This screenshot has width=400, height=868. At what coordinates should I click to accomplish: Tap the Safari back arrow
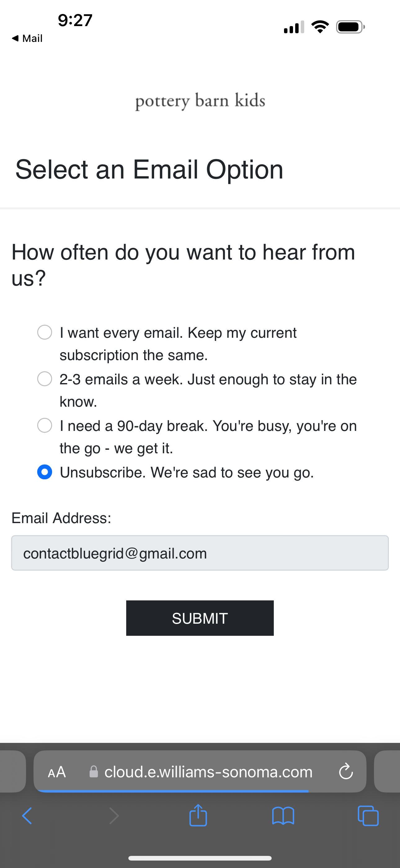point(27,816)
